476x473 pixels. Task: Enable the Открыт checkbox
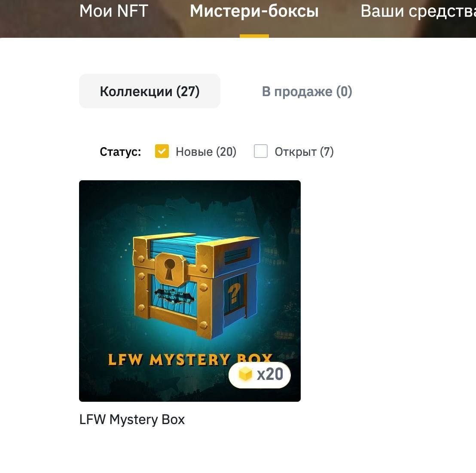(260, 151)
